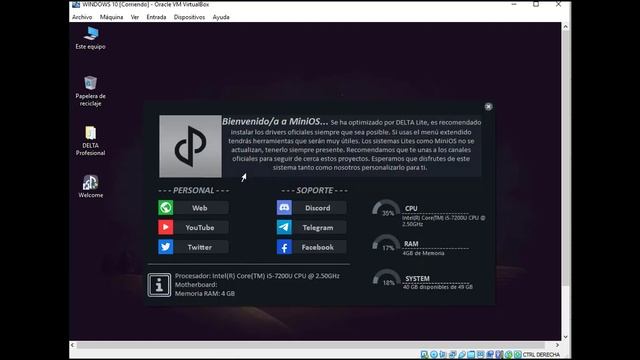Open the Web link button

(200, 208)
